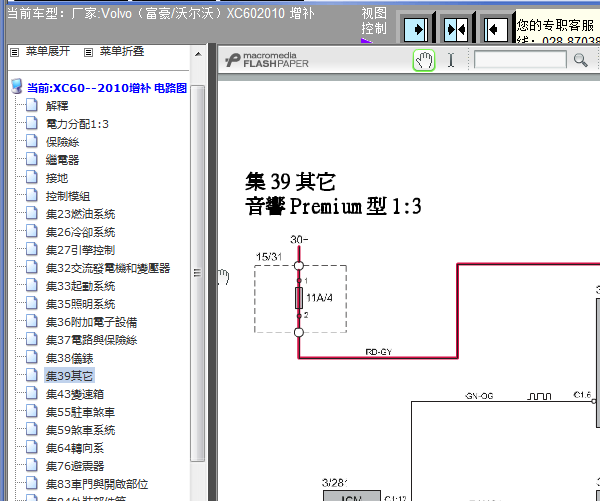Click into the FlashPaper search text field

520,59
